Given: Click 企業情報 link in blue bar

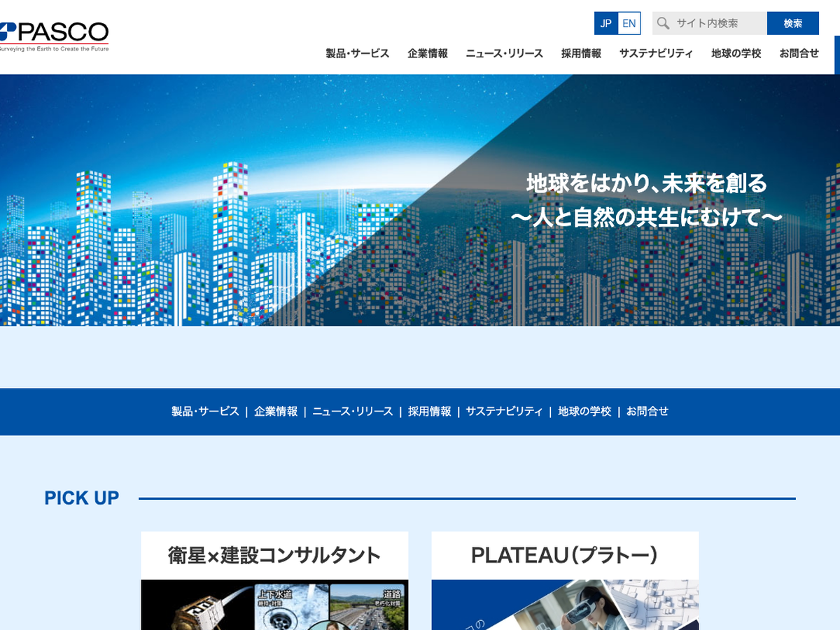Looking at the screenshot, I should (x=276, y=412).
